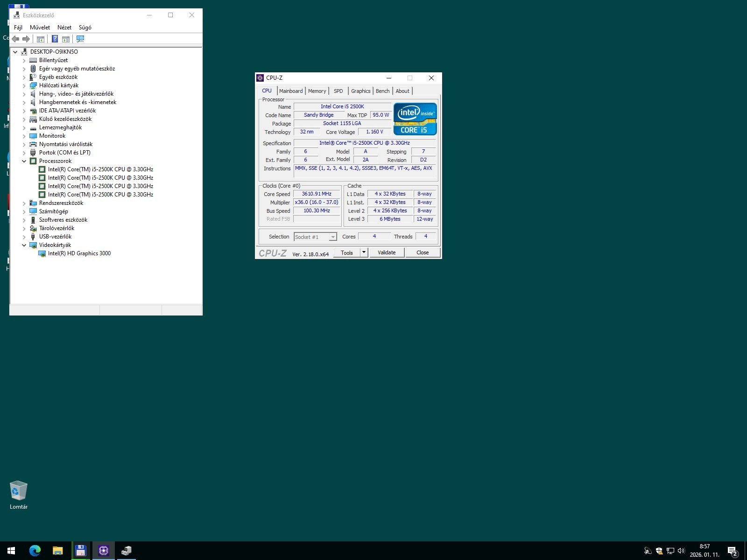Select the Hálózati kártyák network adapter icon
747x560 pixels.
coord(33,85)
